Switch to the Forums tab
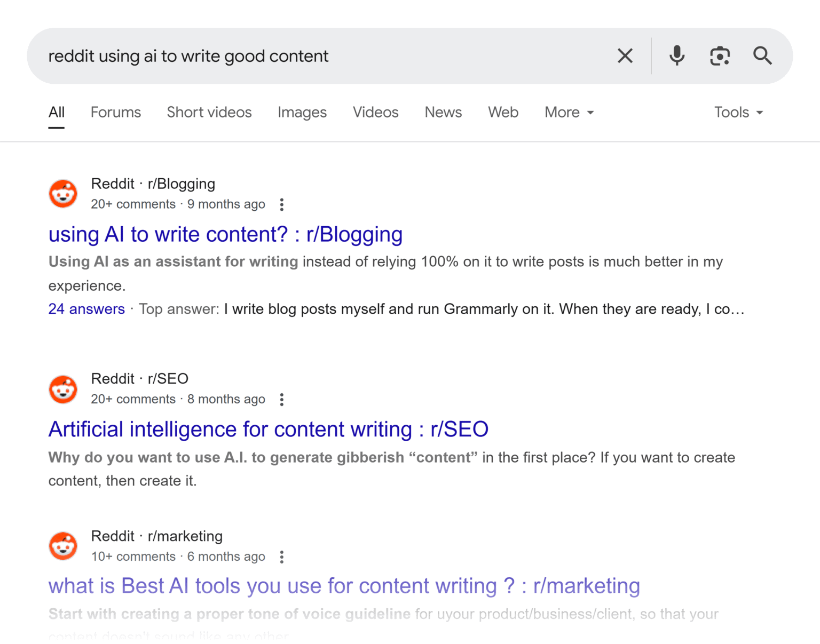The width and height of the screenshot is (820, 644). pyautogui.click(x=115, y=113)
